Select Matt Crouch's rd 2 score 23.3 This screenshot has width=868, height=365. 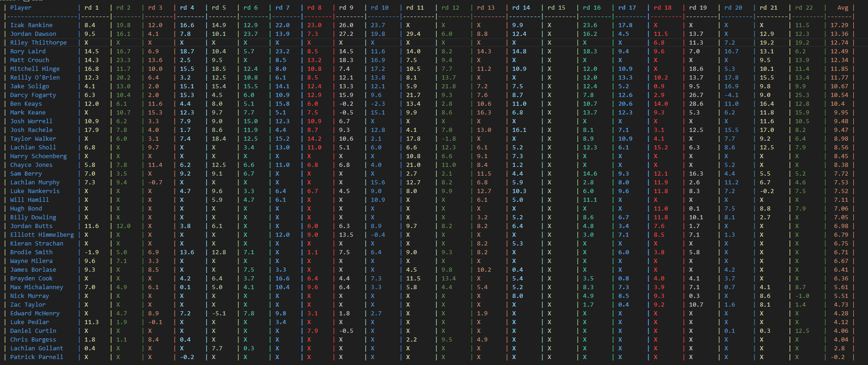[123, 60]
